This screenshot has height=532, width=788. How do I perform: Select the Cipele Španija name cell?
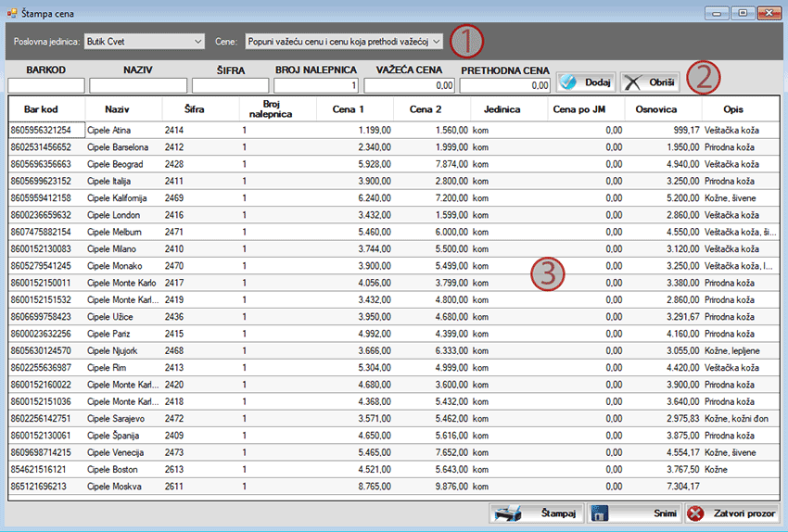click(123, 436)
